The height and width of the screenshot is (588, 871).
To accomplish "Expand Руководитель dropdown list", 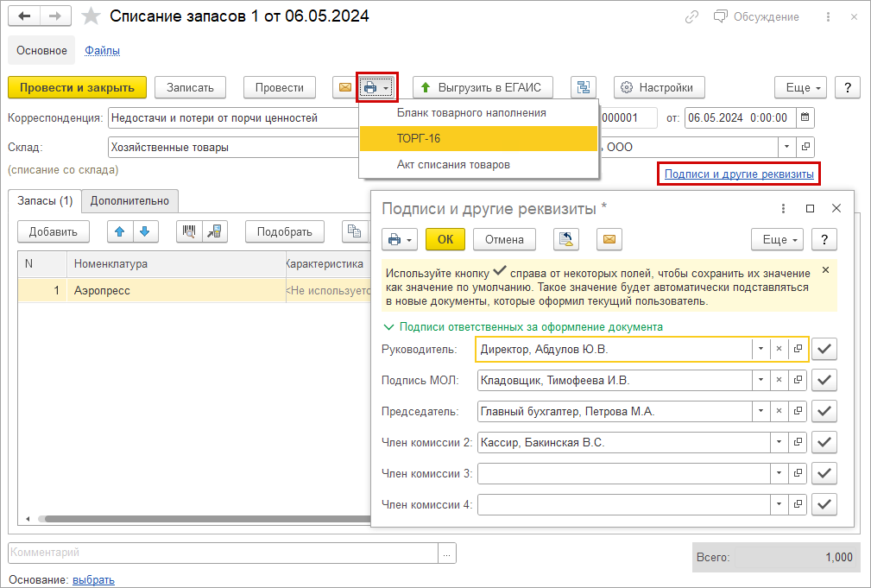I will (760, 349).
